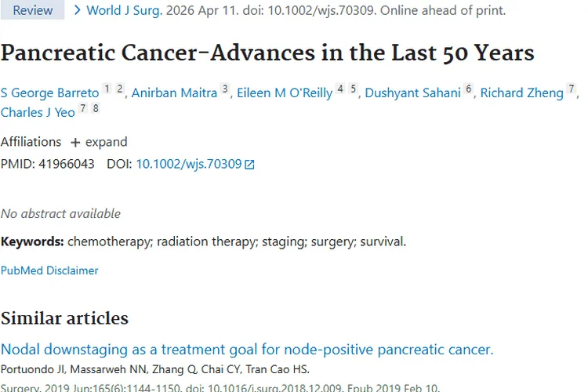
Task: Open the Nodal downstaging similar article
Action: click(247, 350)
